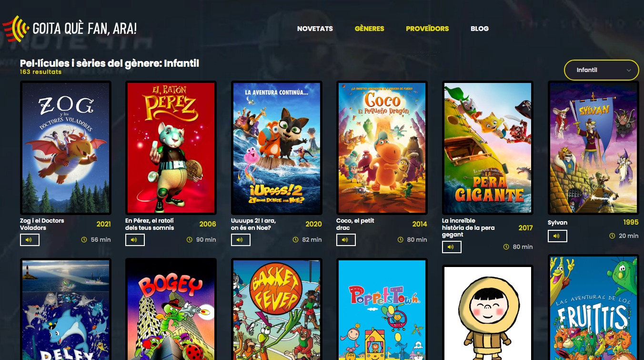Click the title Uuuups 2! I ara, on és en Noe?
This screenshot has width=644, height=360.
click(x=253, y=224)
